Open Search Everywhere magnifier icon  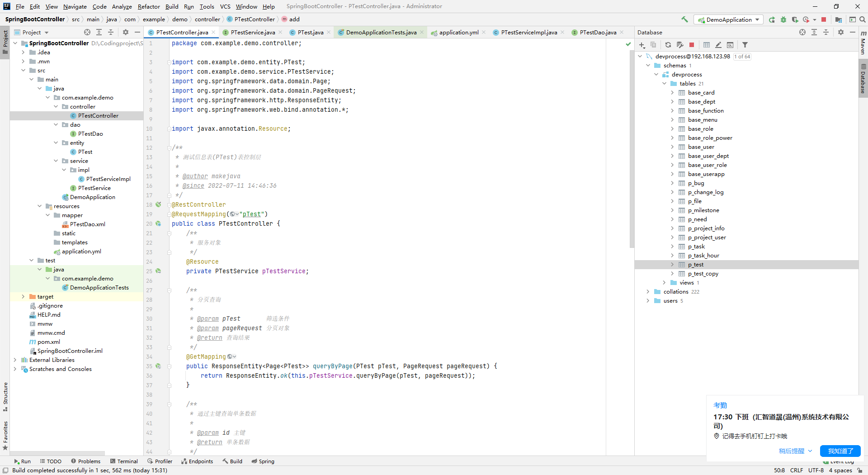863,19
